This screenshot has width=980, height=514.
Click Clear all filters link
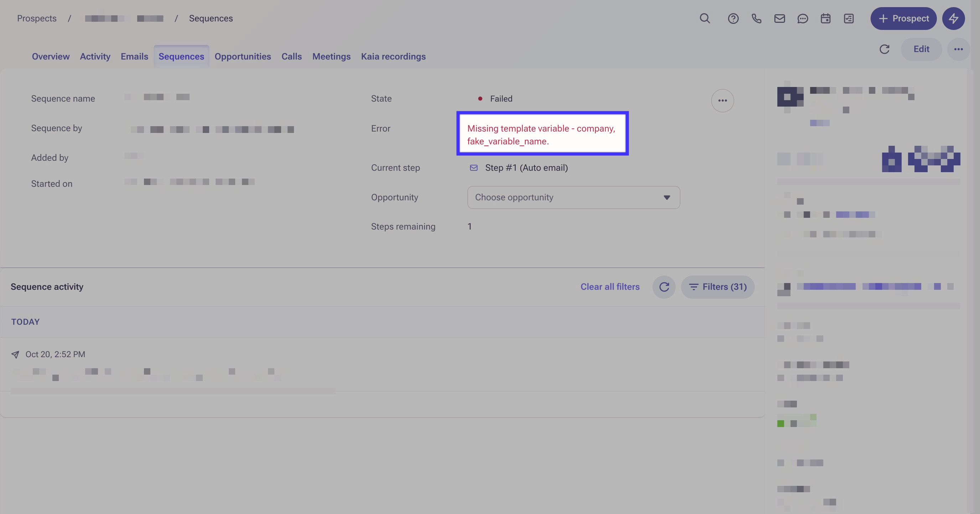610,287
